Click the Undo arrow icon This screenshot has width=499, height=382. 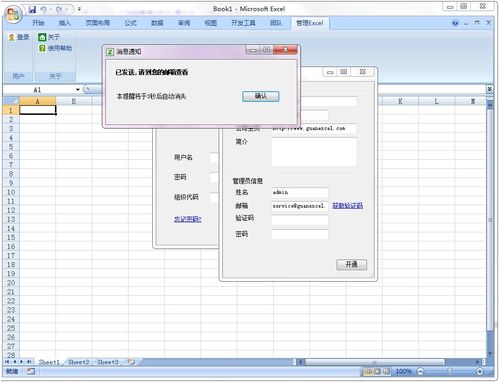pos(43,10)
